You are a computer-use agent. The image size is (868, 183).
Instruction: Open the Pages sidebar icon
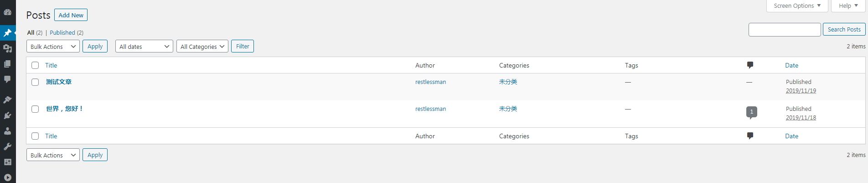pos(8,64)
